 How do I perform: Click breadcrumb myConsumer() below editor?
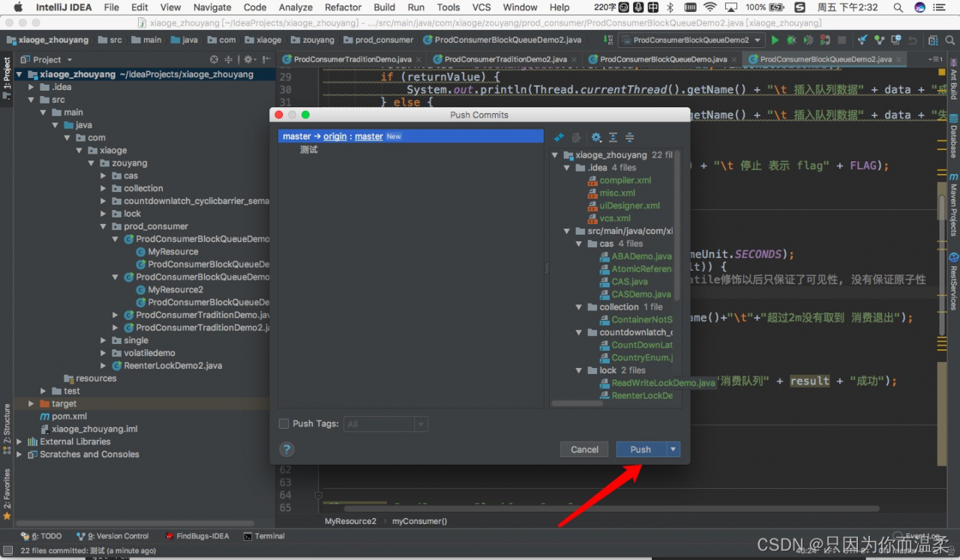tap(419, 521)
